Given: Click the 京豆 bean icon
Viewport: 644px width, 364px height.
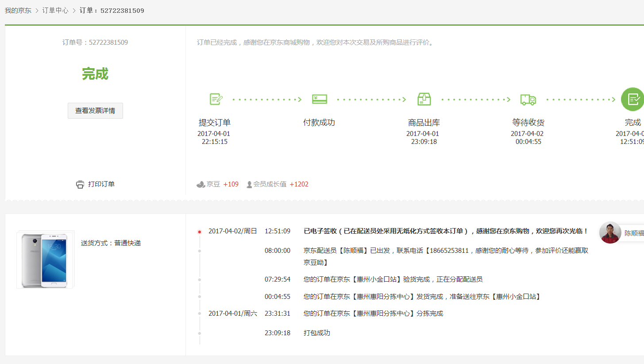Looking at the screenshot, I should pyautogui.click(x=201, y=184).
